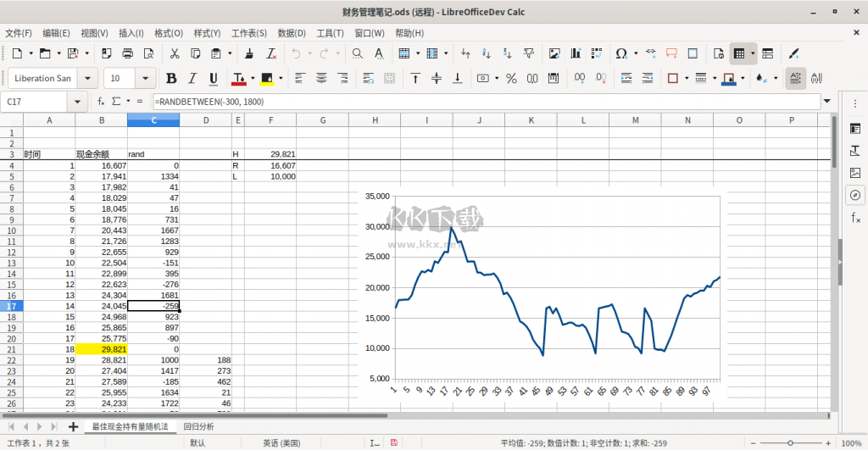
Task: Toggle Italic formatting
Action: tap(192, 79)
